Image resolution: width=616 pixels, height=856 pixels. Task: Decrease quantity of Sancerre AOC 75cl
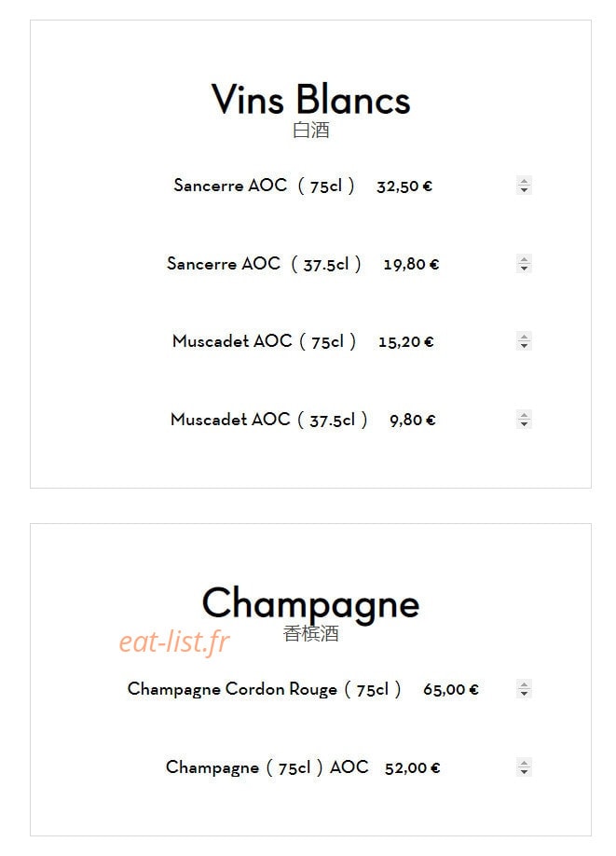coord(524,190)
